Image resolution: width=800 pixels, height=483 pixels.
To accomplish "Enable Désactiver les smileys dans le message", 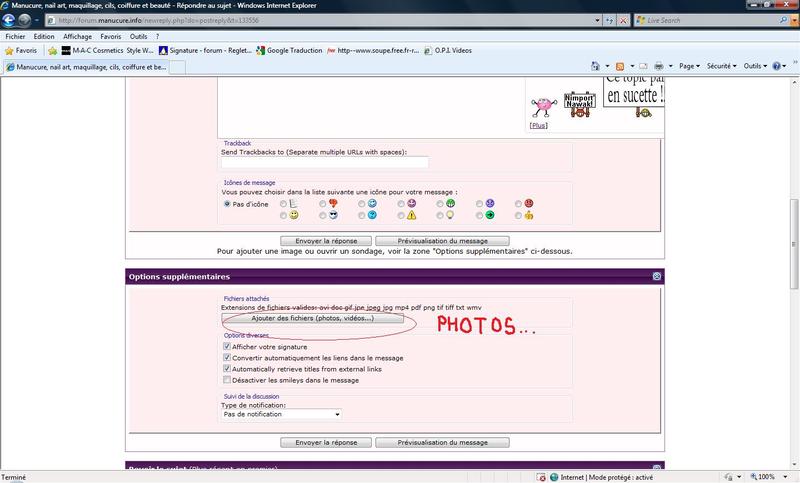I will (x=228, y=380).
